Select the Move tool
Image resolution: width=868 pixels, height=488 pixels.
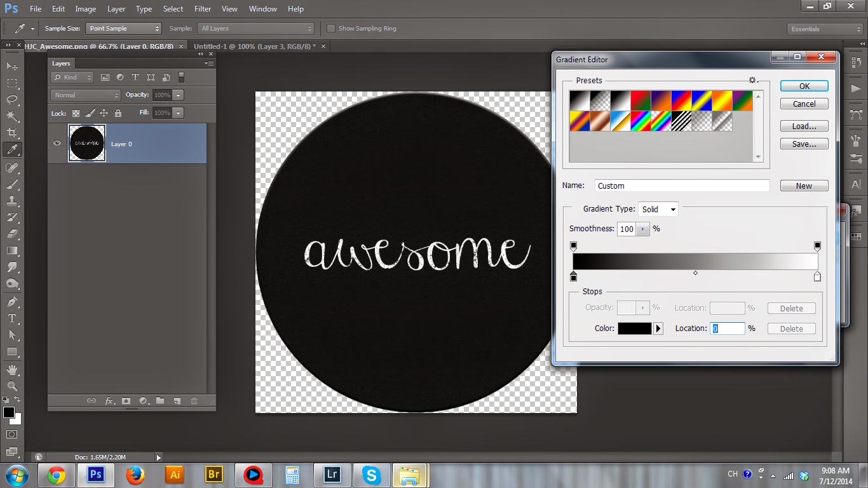[x=12, y=66]
